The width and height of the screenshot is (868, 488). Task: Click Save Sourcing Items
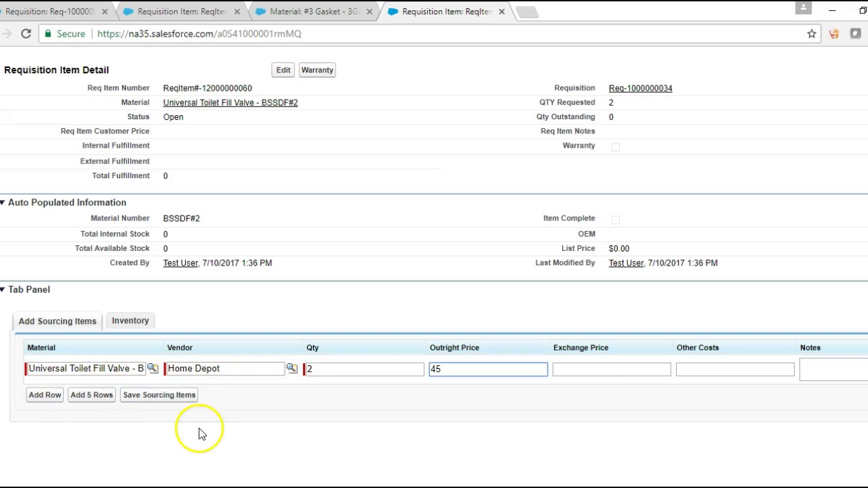(159, 395)
